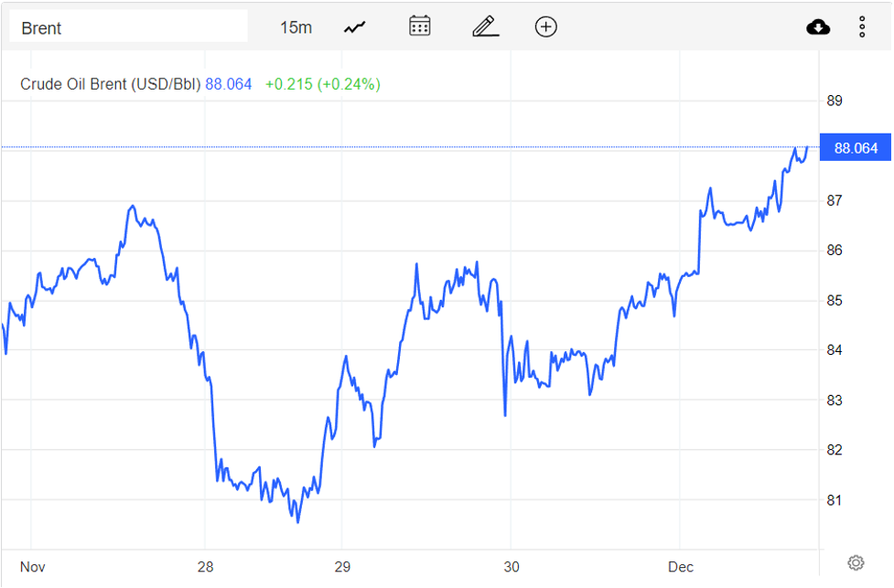Viewport: 894px width, 588px height.
Task: Click the +0.215 (+0.24%) change value
Action: [322, 84]
